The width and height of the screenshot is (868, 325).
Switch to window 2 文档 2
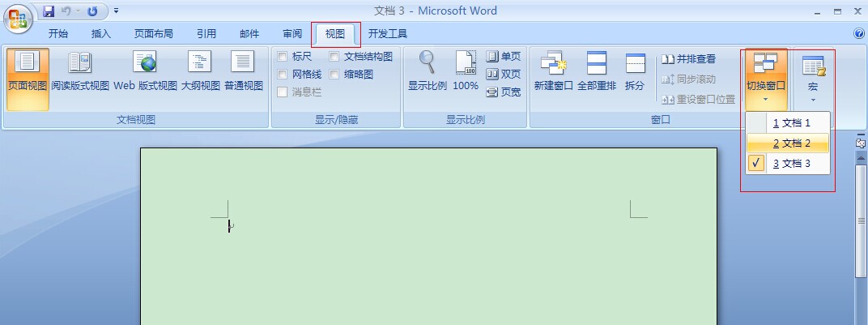[x=788, y=143]
